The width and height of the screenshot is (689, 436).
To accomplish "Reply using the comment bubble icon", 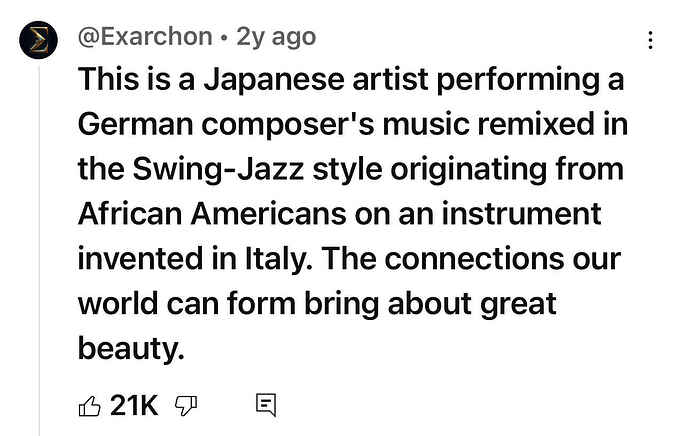I will click(266, 405).
